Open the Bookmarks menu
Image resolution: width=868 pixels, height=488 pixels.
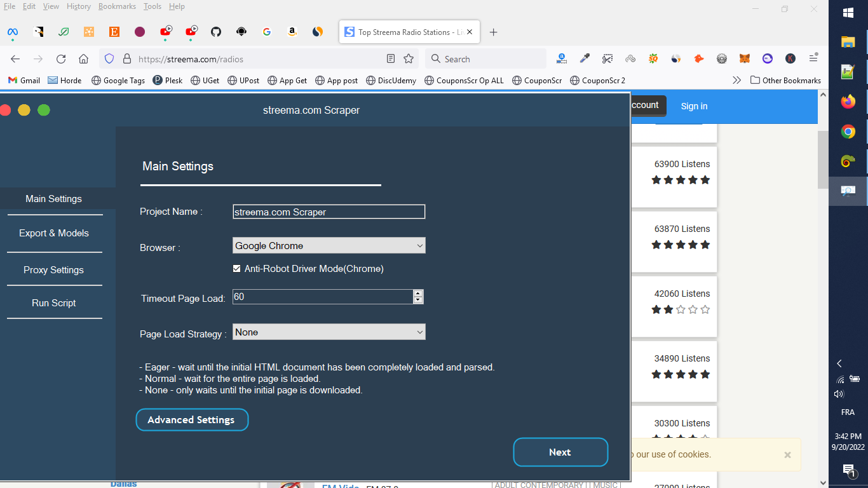pos(117,6)
